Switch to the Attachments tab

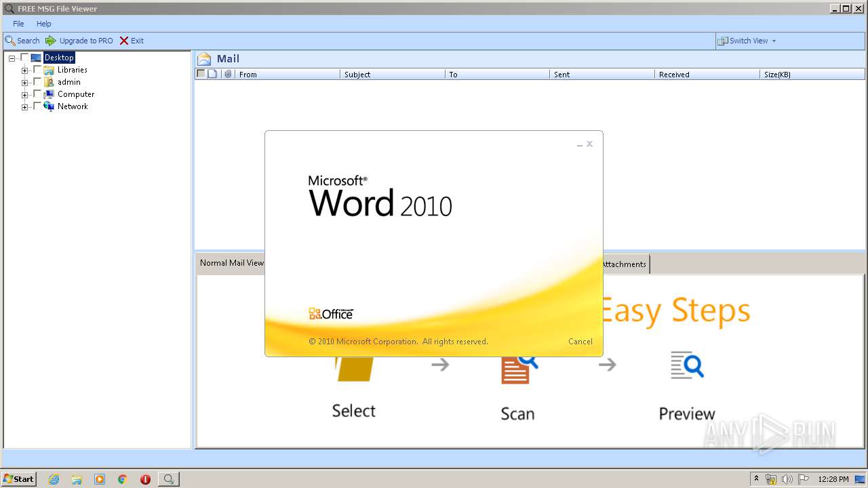click(625, 264)
